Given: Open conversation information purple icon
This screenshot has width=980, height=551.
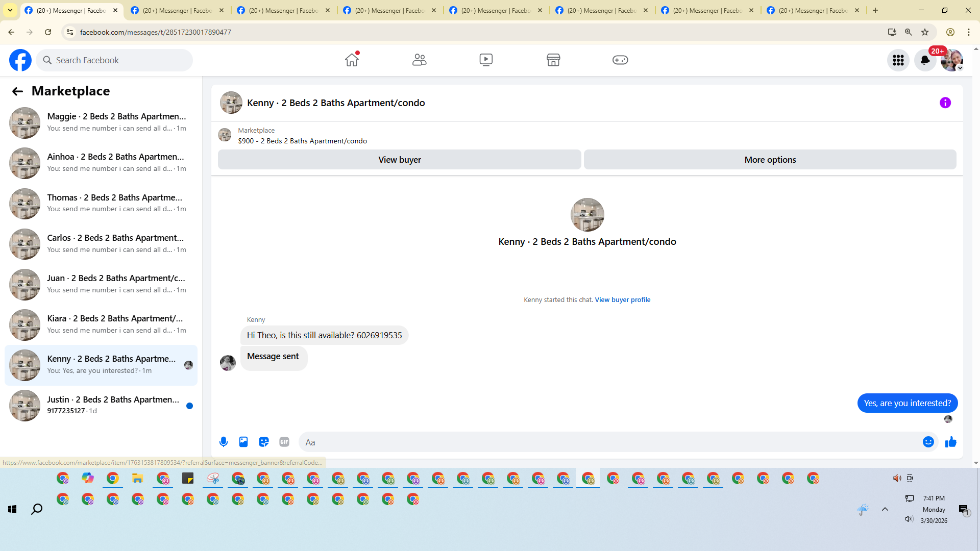Looking at the screenshot, I should point(945,103).
